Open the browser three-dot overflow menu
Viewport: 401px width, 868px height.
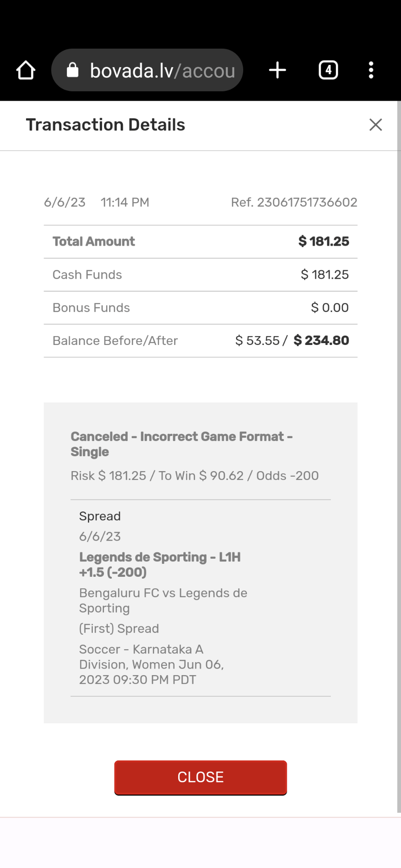click(371, 70)
